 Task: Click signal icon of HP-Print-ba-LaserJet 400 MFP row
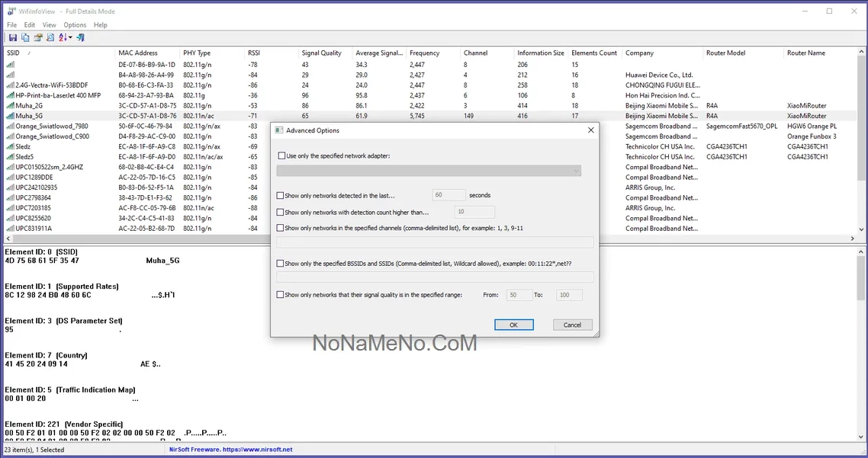tap(11, 96)
